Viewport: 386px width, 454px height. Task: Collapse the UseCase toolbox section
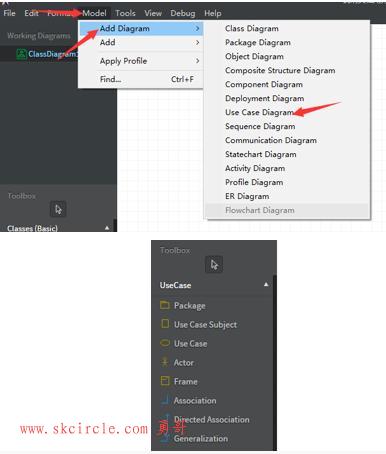click(x=266, y=285)
